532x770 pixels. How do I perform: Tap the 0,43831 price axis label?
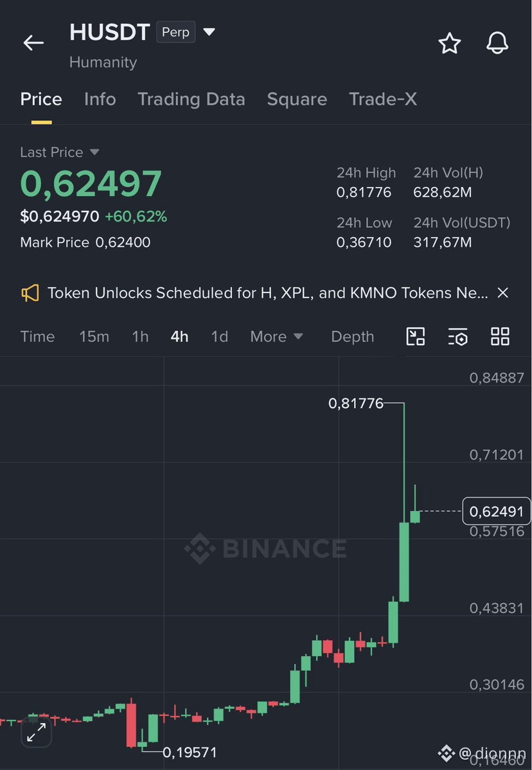(497, 608)
